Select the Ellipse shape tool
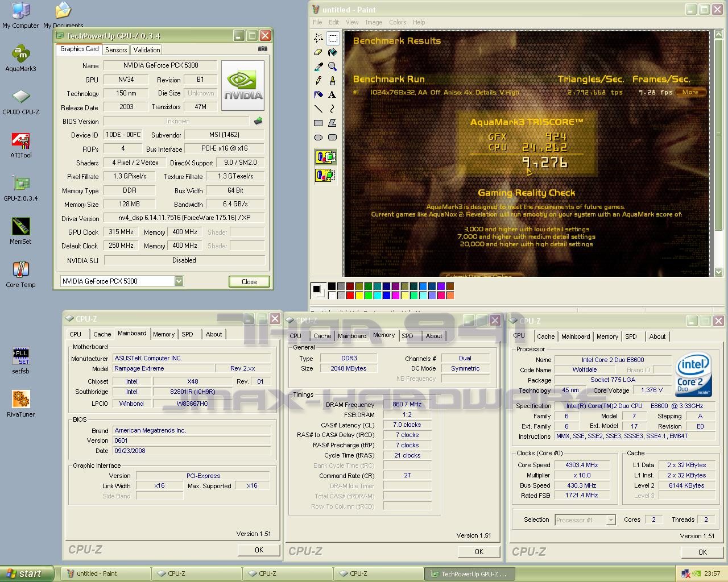The height and width of the screenshot is (582, 728). [x=318, y=137]
